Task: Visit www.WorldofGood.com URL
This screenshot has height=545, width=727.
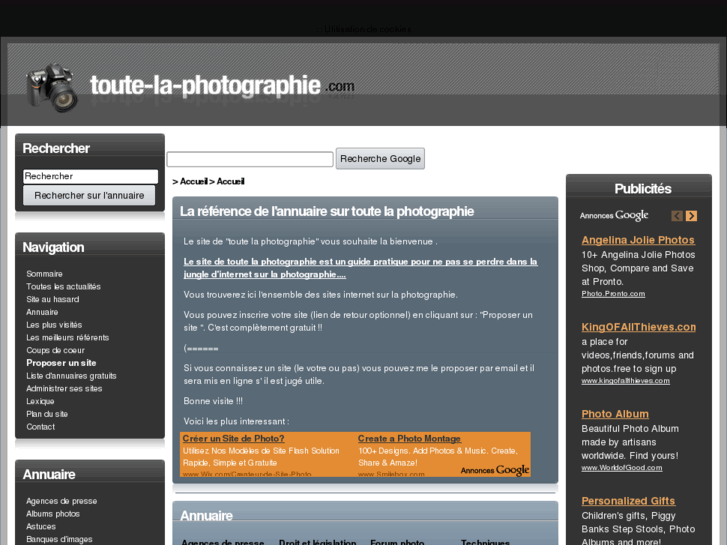Action: click(622, 468)
